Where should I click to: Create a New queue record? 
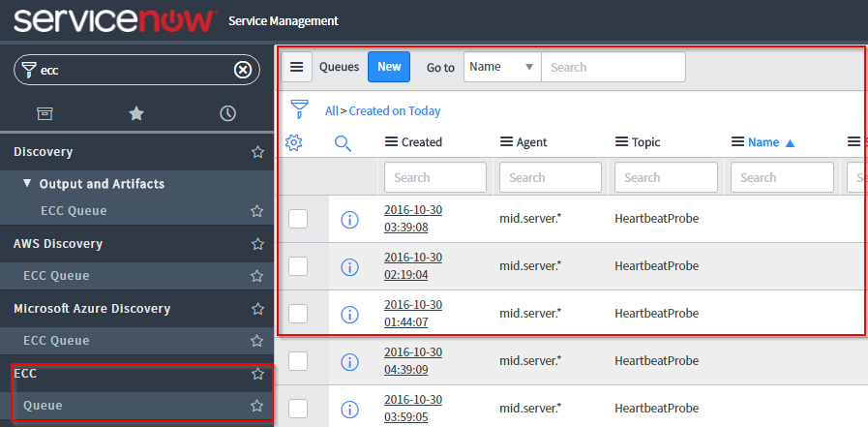(389, 67)
